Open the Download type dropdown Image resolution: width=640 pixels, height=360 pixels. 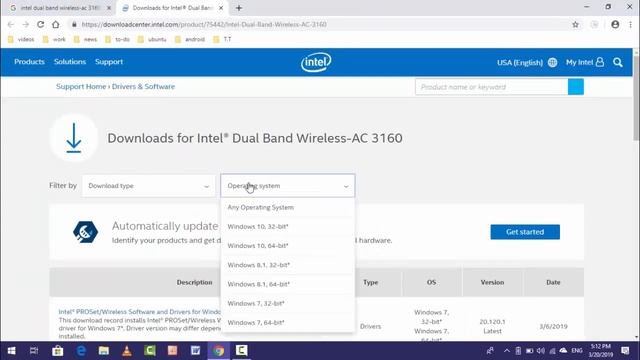[x=149, y=186]
